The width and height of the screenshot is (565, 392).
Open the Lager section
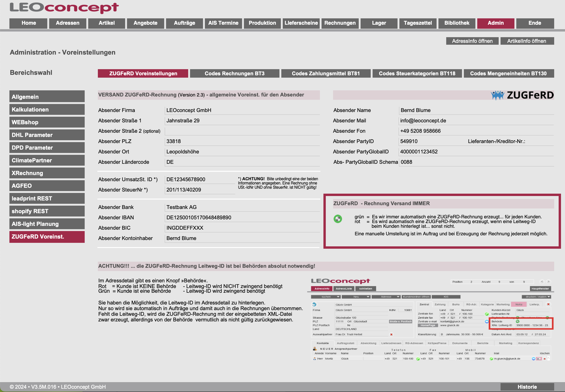click(379, 23)
